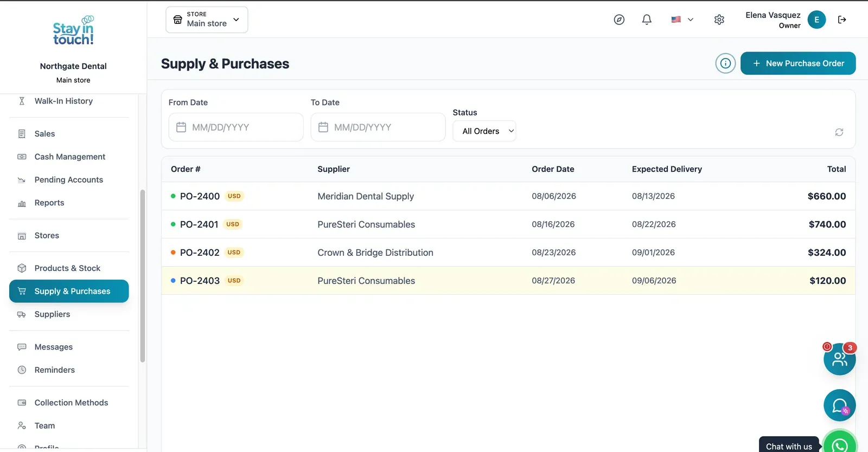Select Supply & Purchases menu item

[x=69, y=291]
